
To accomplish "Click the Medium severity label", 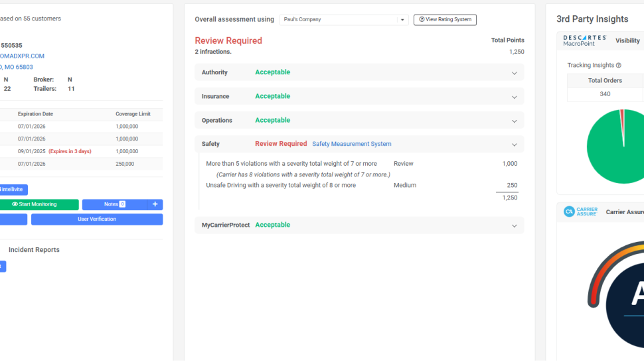I will [x=405, y=185].
